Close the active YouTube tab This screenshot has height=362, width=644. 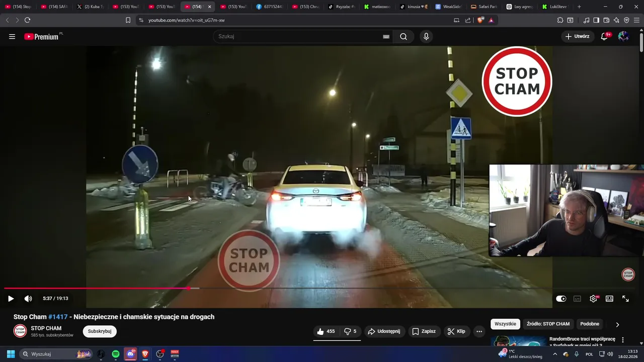coord(209,7)
